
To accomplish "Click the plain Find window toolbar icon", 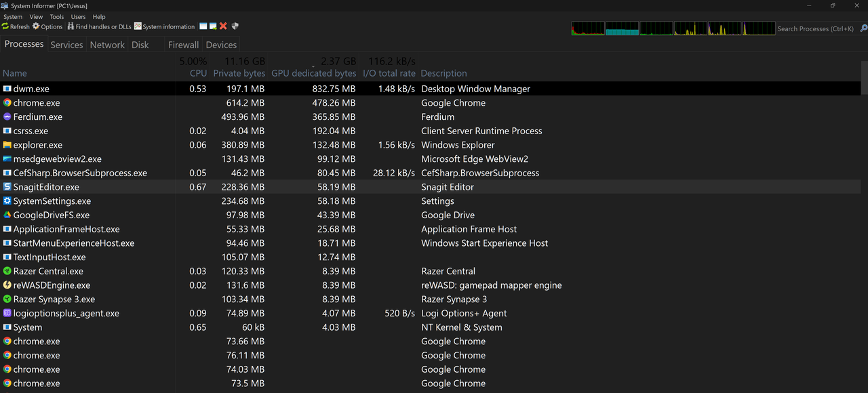I will (x=203, y=26).
